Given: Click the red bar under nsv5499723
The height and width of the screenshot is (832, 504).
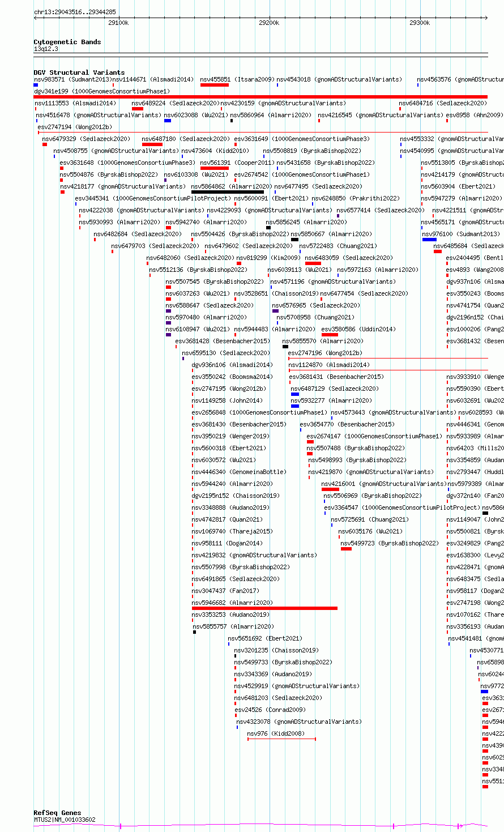Looking at the screenshot, I should 346,549.
